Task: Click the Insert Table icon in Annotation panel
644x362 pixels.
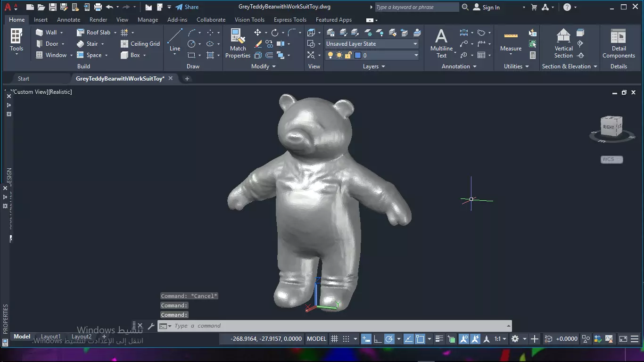Action: [x=481, y=55]
